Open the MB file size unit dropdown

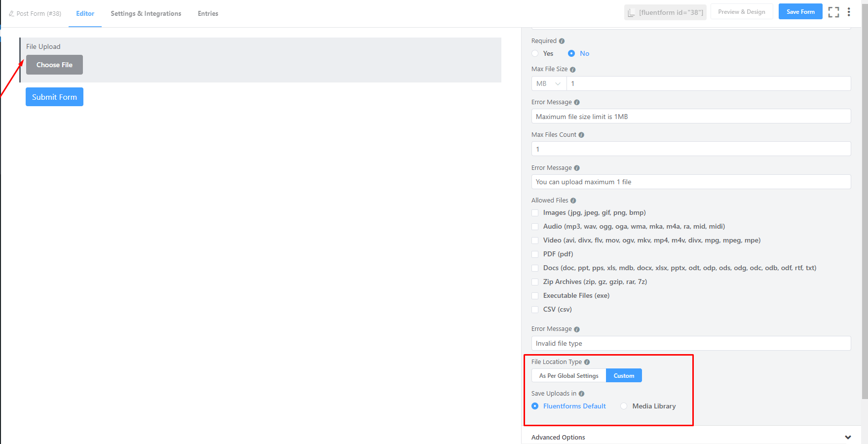(x=549, y=84)
